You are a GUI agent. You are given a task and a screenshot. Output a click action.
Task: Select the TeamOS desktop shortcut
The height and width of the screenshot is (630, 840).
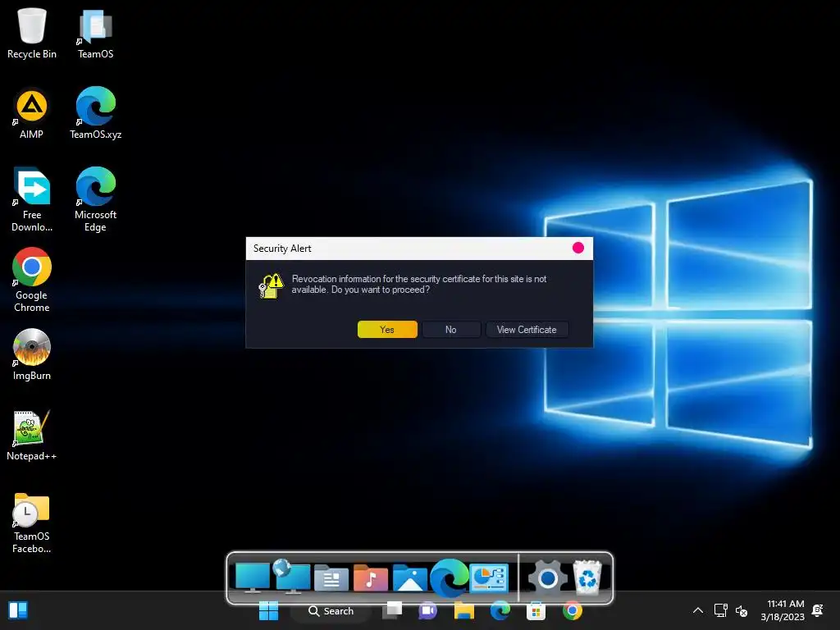point(95,33)
